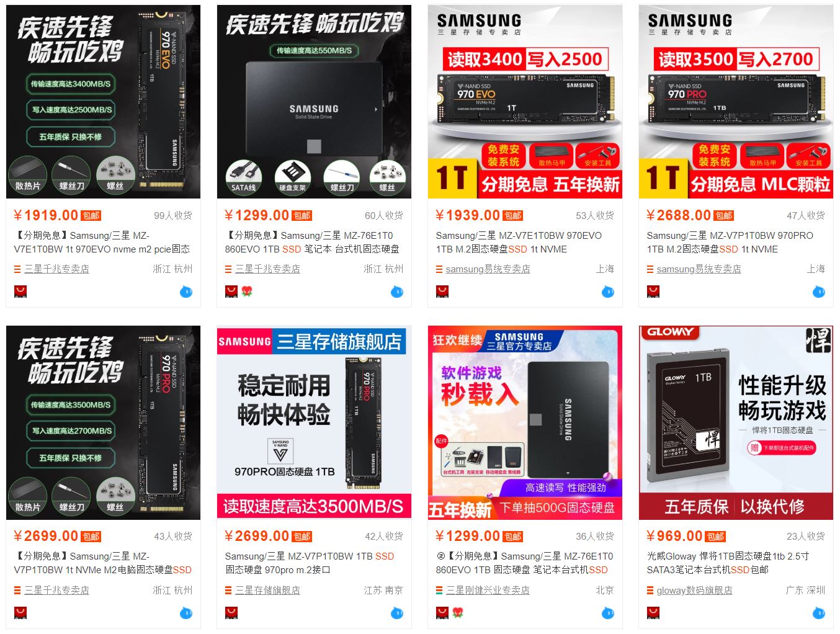840x634 pixels.
Task: Click Wangwang chat icon on ¥2688.00 970PRO listing
Action: [x=819, y=292]
